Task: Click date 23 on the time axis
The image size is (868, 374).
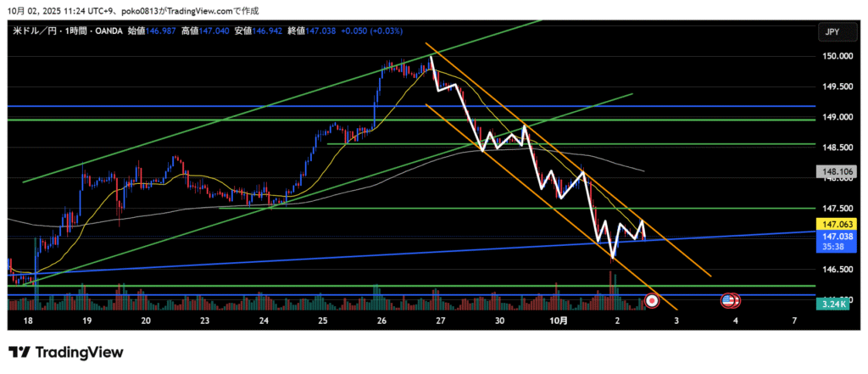Action: coord(206,321)
